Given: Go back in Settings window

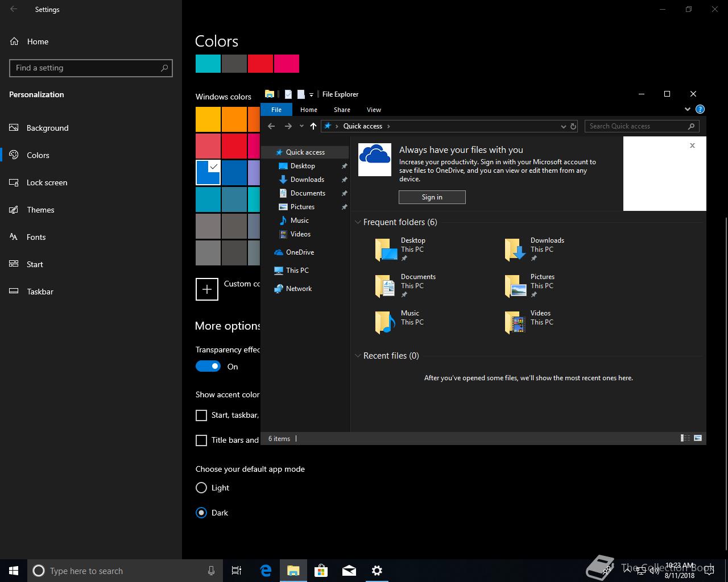Looking at the screenshot, I should tap(14, 9).
